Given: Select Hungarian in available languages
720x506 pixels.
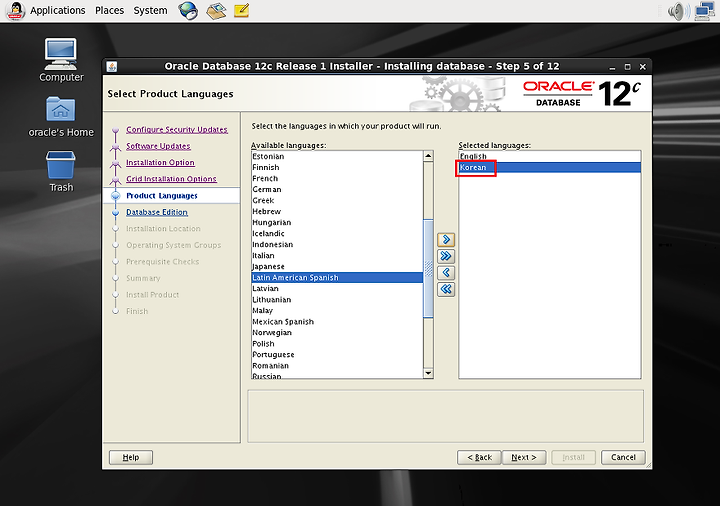Looking at the screenshot, I should (337, 223).
